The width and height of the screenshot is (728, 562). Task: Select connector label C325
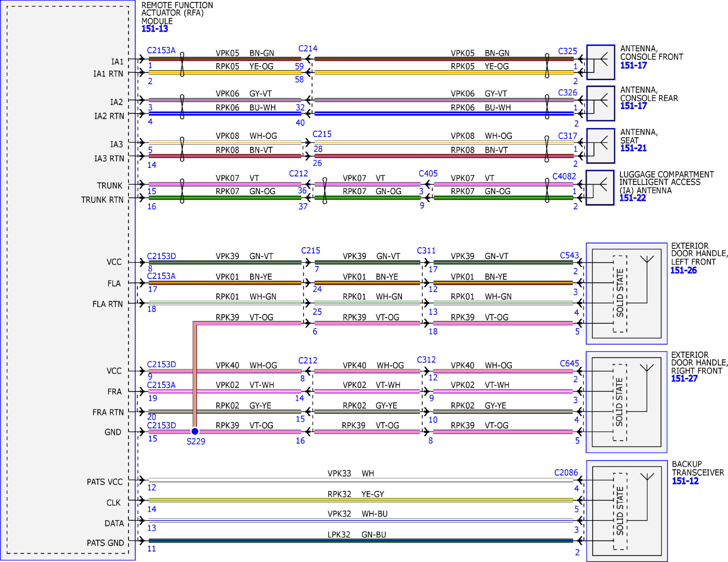[x=567, y=51]
